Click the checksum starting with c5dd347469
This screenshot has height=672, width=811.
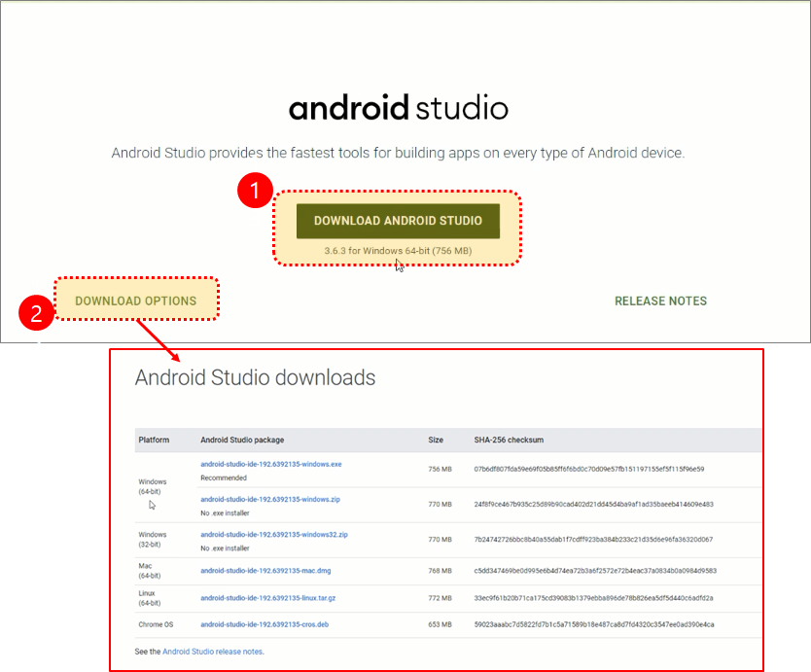[x=595, y=571]
